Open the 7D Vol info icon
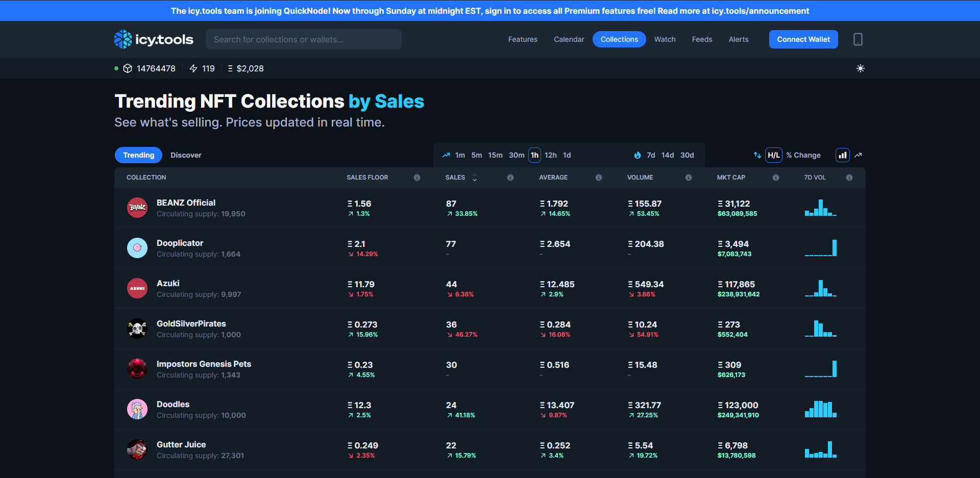Screen dimensions: 980x478 849,178
